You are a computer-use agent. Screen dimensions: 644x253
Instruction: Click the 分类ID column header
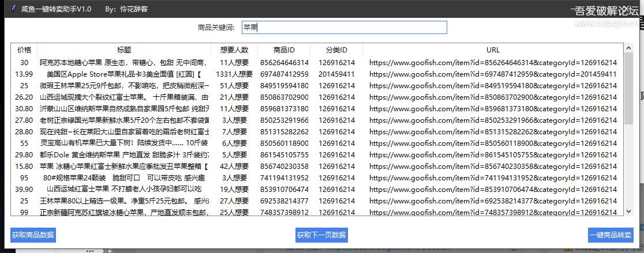point(336,50)
